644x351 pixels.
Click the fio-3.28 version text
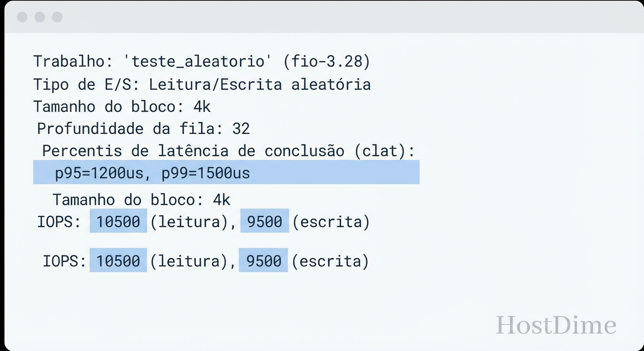(327, 61)
